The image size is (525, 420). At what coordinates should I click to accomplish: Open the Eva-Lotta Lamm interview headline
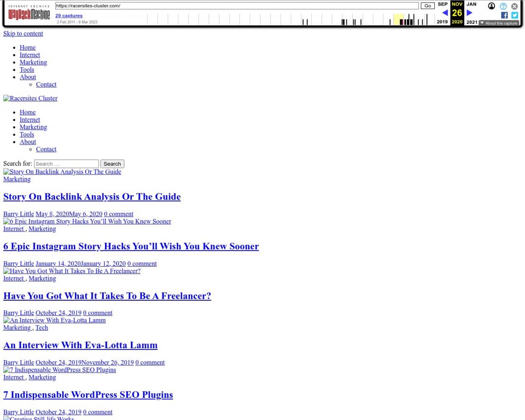[x=80, y=345]
